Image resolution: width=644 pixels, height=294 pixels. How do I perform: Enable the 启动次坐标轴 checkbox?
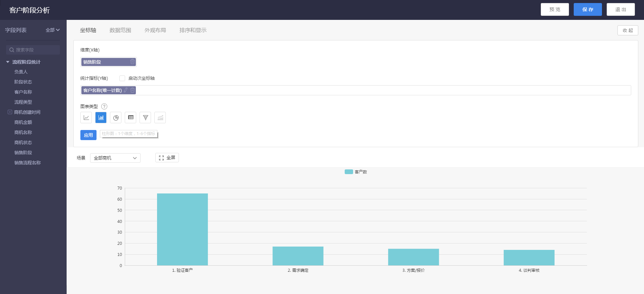122,78
